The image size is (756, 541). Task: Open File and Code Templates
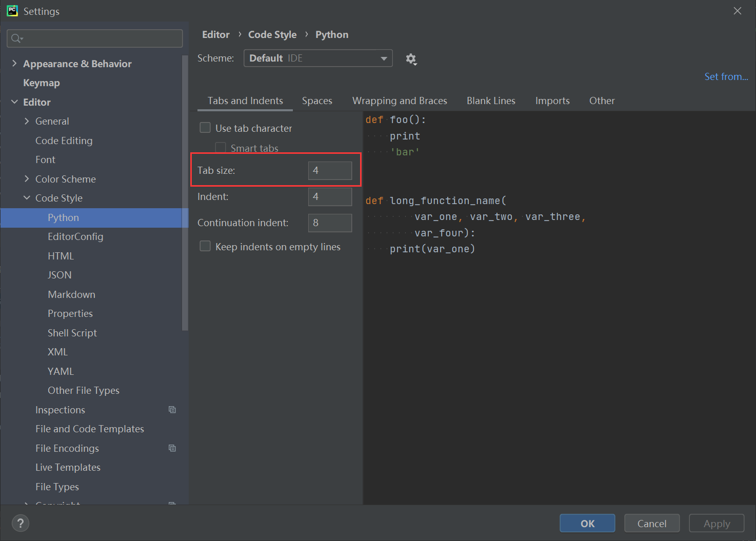[90, 429]
